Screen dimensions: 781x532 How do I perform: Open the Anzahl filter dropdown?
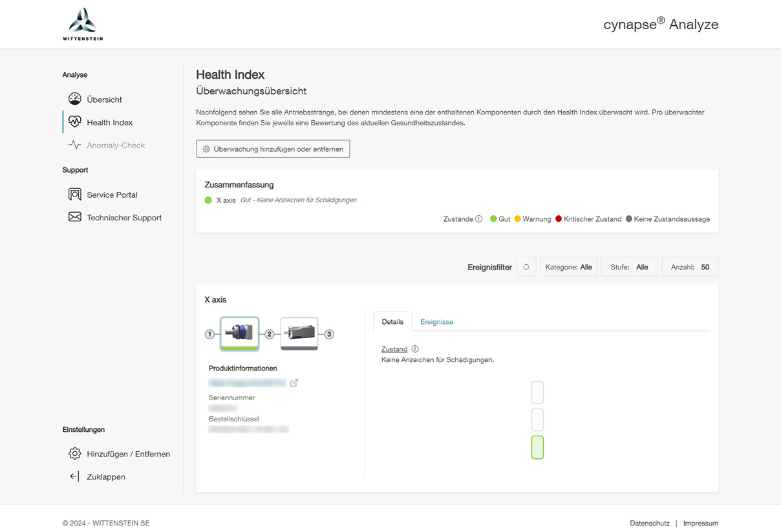coord(690,267)
